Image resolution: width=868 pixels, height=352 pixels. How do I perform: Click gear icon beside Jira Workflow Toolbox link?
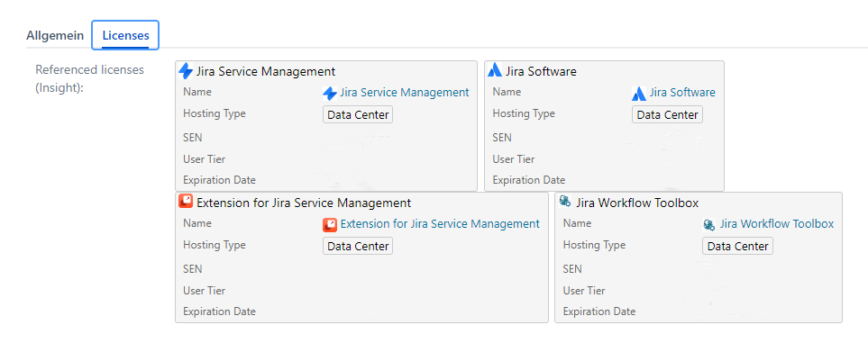point(709,225)
